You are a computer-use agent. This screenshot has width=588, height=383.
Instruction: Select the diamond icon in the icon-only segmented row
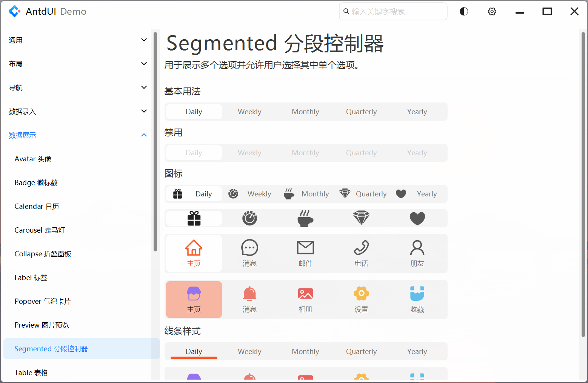point(361,218)
